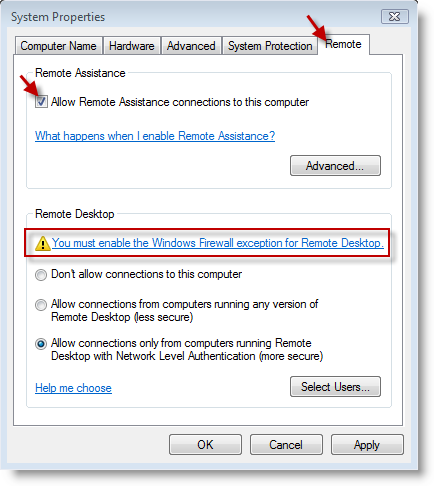Select Network Level Authentication radio option

coord(41,344)
